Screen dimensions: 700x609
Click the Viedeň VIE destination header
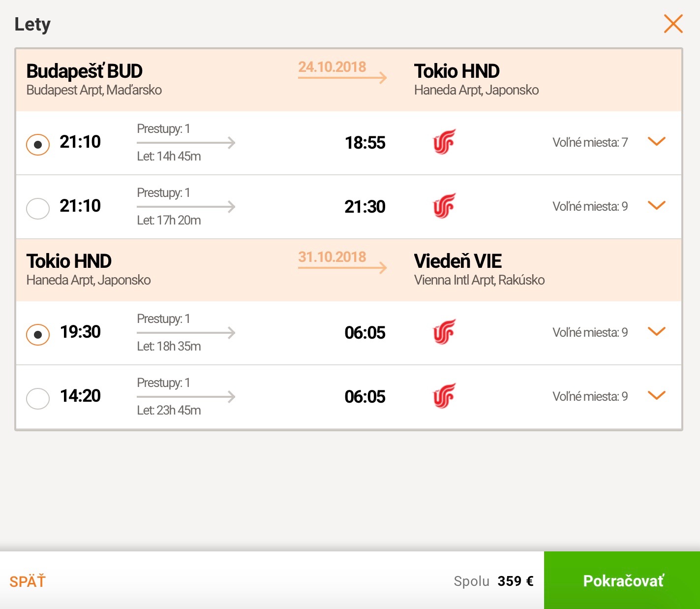[x=458, y=261]
